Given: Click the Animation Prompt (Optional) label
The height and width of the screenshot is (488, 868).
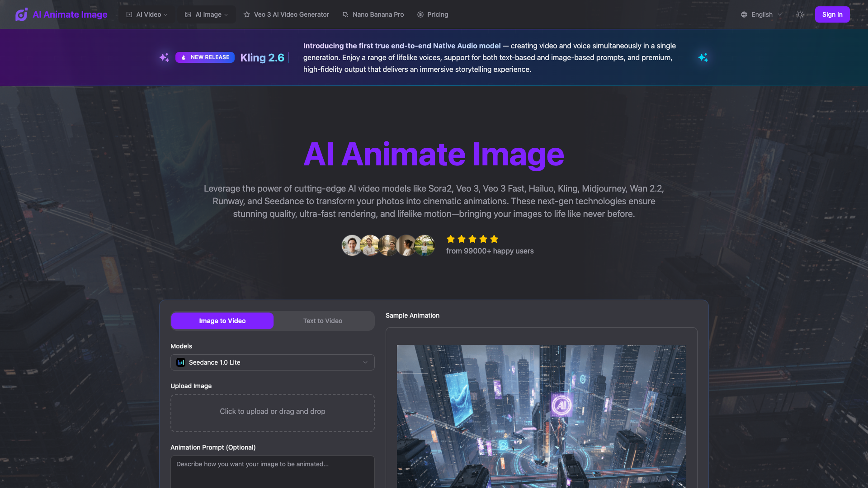Looking at the screenshot, I should [213, 447].
